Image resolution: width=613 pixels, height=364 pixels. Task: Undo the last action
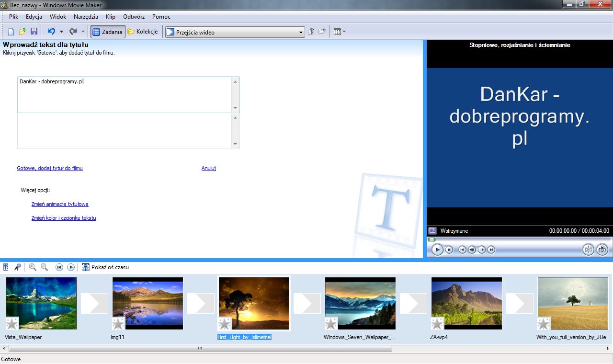[51, 32]
